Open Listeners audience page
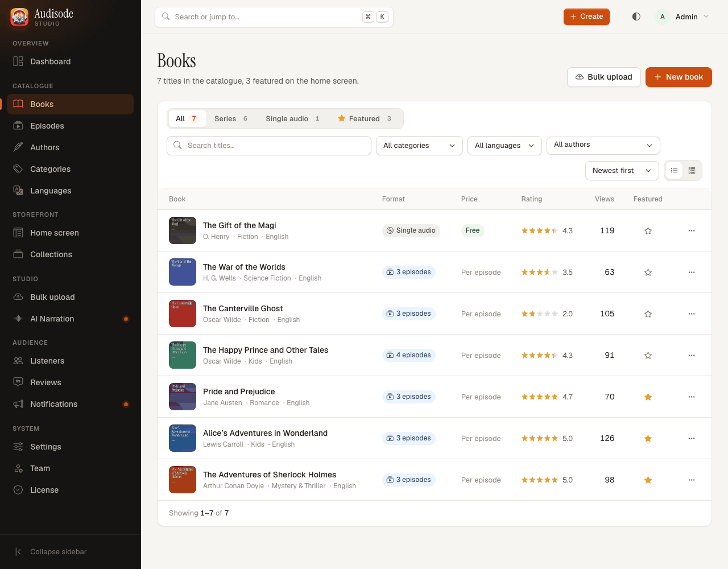 pos(71,361)
